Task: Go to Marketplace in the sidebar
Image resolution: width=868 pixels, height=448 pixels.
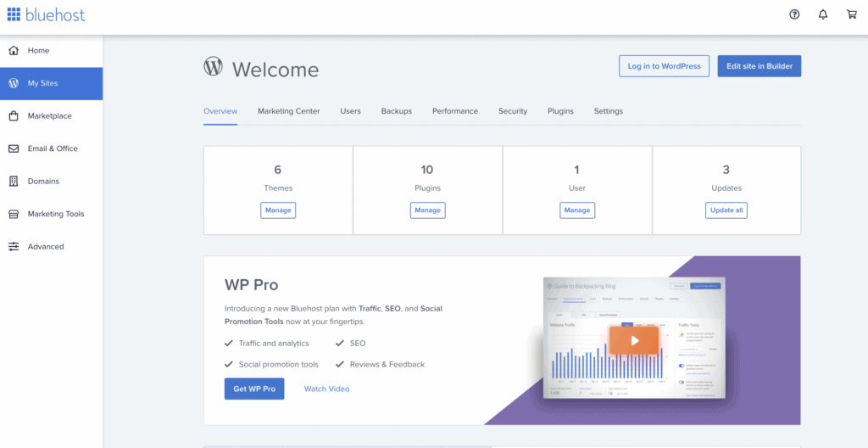Action: (x=51, y=116)
